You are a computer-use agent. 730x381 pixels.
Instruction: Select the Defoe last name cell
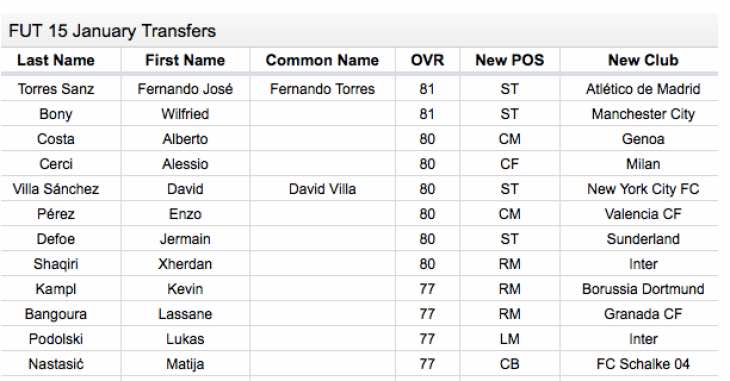(56, 239)
